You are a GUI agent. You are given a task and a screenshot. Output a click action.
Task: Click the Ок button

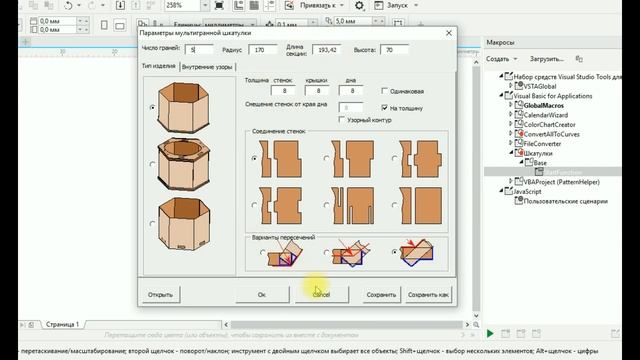pyautogui.click(x=262, y=295)
